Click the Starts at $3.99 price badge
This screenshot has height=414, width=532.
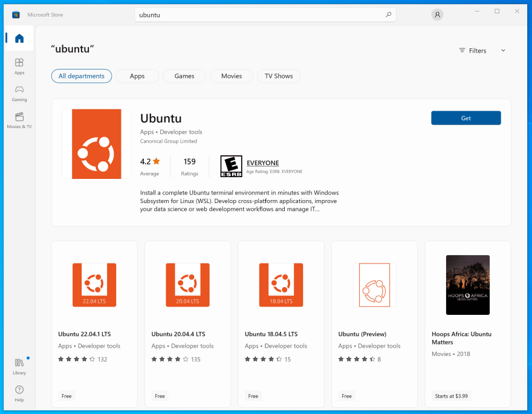pos(451,396)
